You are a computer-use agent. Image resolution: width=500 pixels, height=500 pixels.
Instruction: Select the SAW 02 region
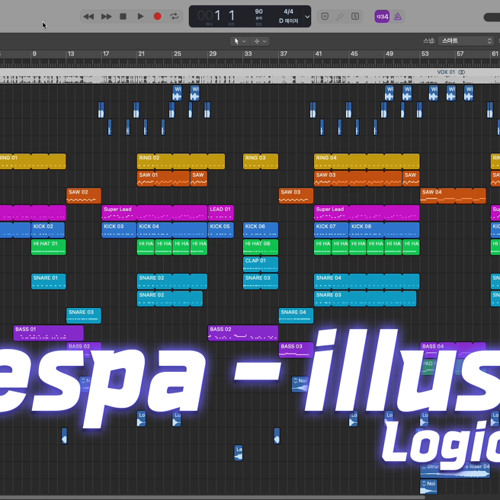pyautogui.click(x=84, y=196)
